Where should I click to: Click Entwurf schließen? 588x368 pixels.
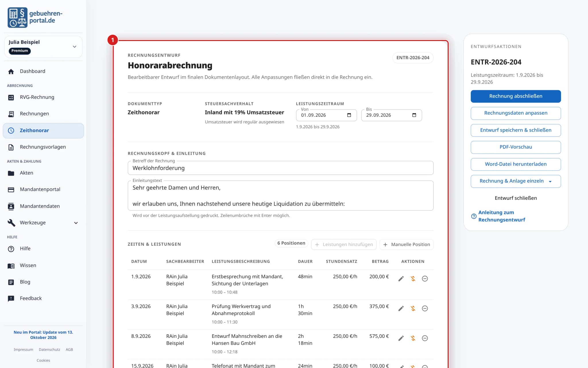[516, 198]
